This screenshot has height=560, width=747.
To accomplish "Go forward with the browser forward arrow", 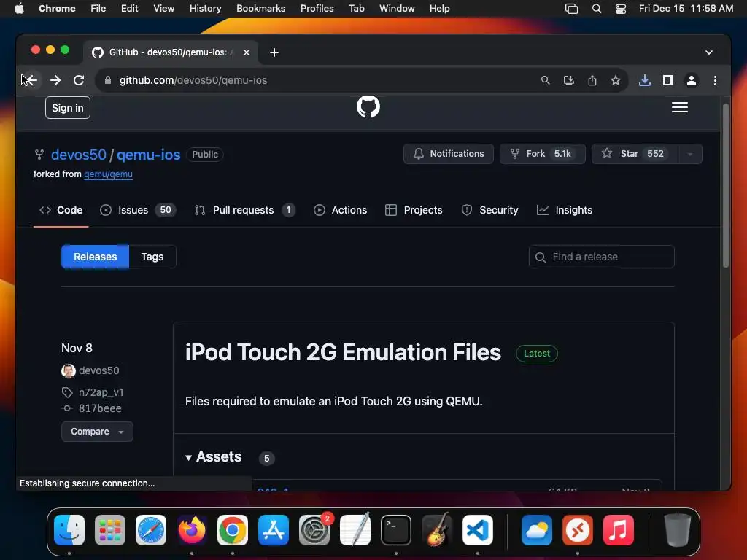I will 55,80.
